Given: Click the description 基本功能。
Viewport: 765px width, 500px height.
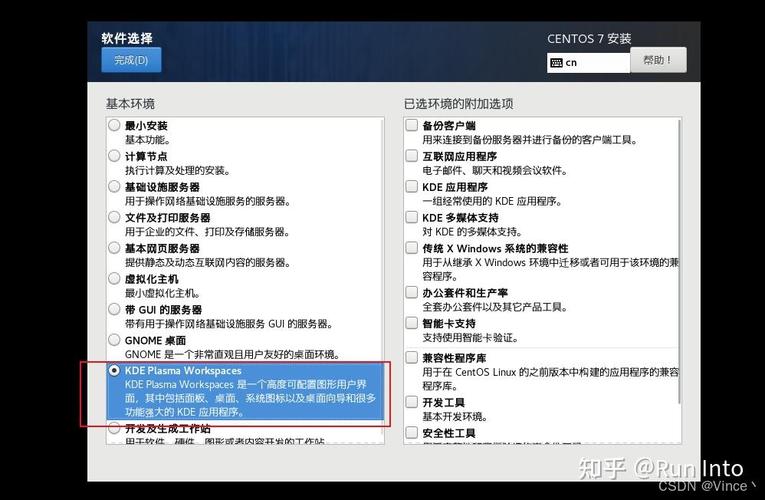Looking at the screenshot, I should 148,140.
